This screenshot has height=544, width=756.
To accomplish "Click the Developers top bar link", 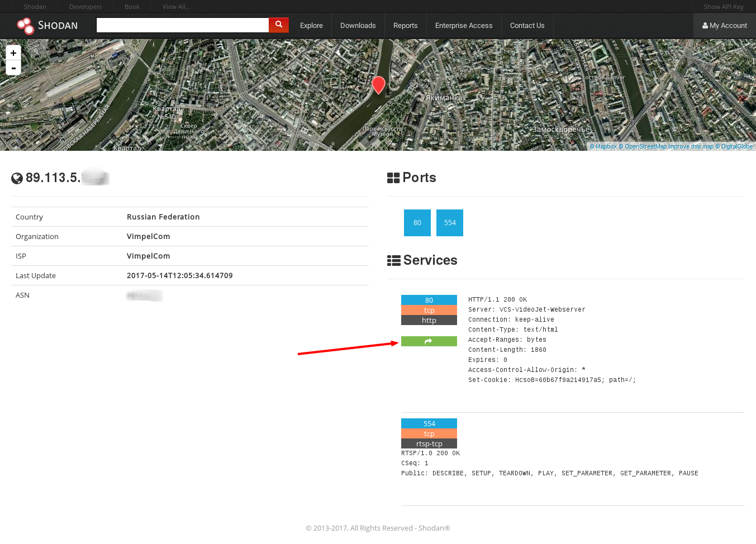I will (x=85, y=7).
